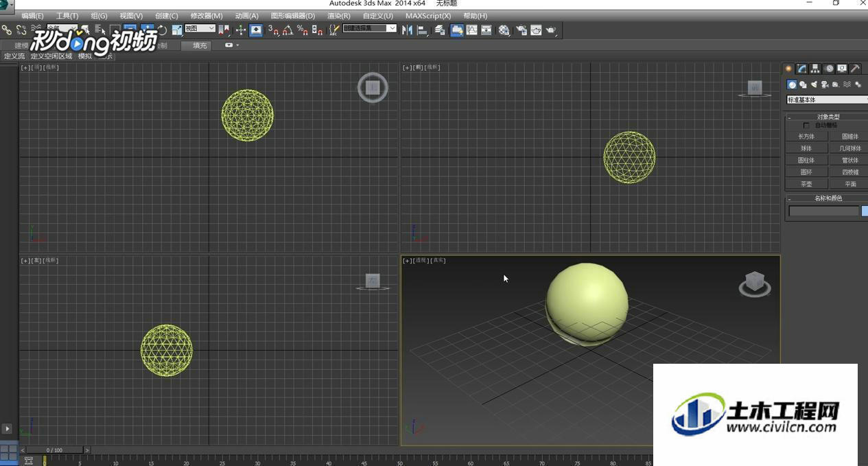The width and height of the screenshot is (868, 466).
Task: Click Edit Named Selection Sets icon
Action: coord(335,30)
